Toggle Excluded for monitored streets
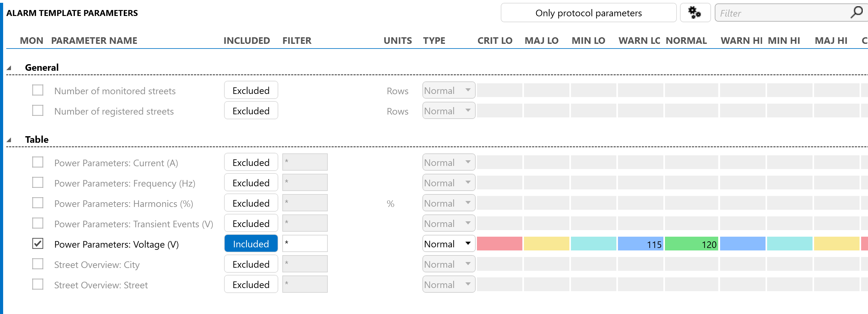 coord(251,90)
